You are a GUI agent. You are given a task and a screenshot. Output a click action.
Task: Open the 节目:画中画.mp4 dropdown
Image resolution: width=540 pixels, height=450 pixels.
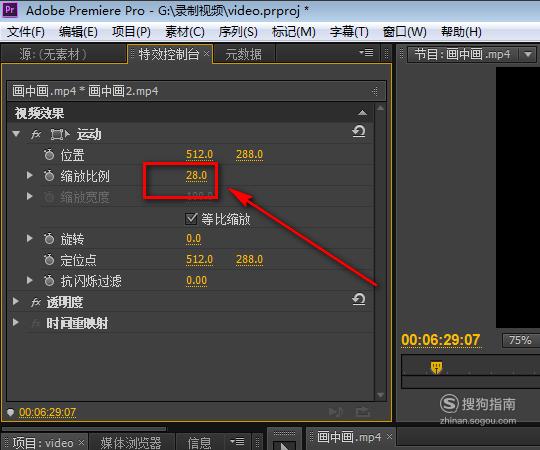[x=528, y=54]
